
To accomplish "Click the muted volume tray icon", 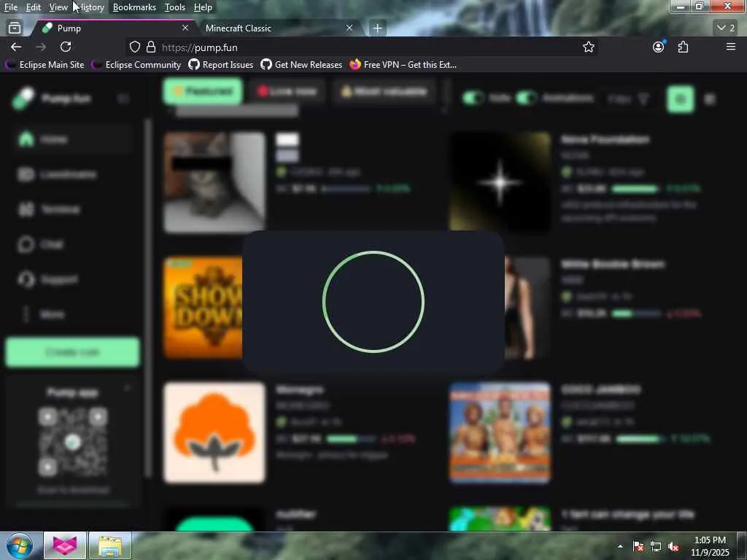I will [x=673, y=547].
